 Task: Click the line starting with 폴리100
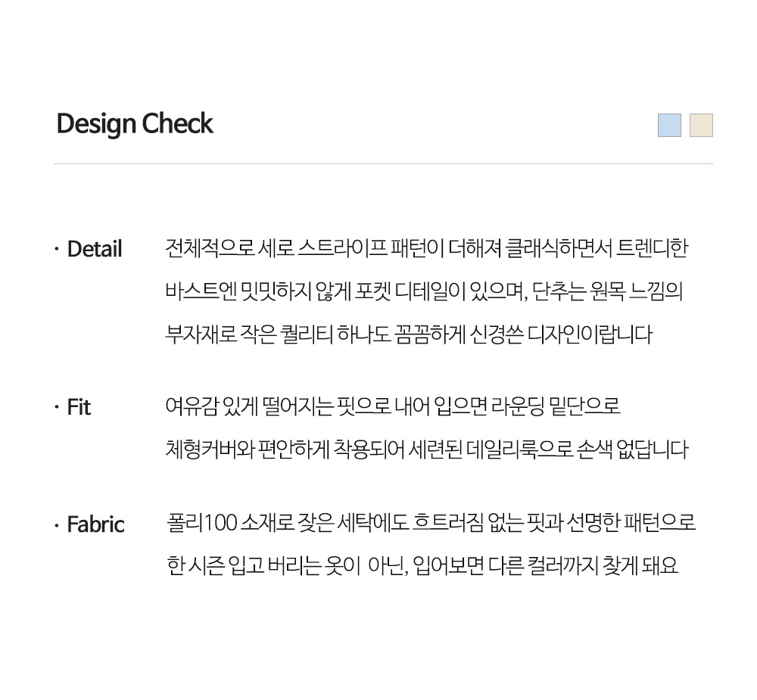(x=431, y=523)
